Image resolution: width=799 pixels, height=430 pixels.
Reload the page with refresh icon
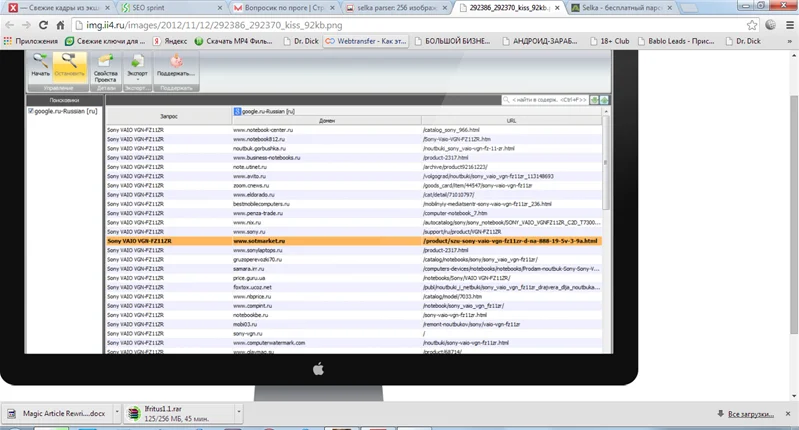53,24
